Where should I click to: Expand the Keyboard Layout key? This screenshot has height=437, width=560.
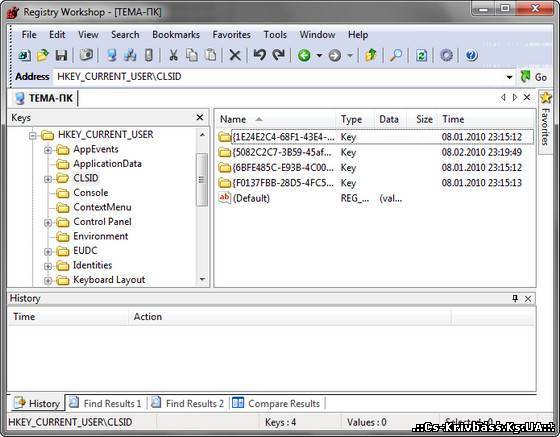click(48, 281)
